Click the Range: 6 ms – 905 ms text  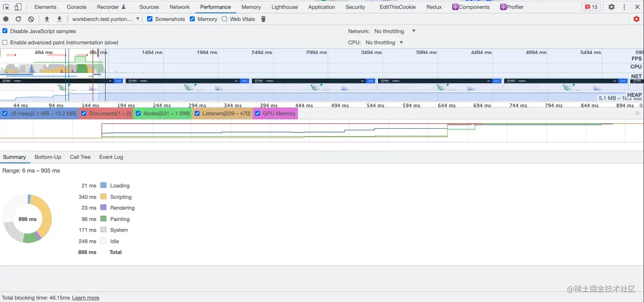(31, 170)
